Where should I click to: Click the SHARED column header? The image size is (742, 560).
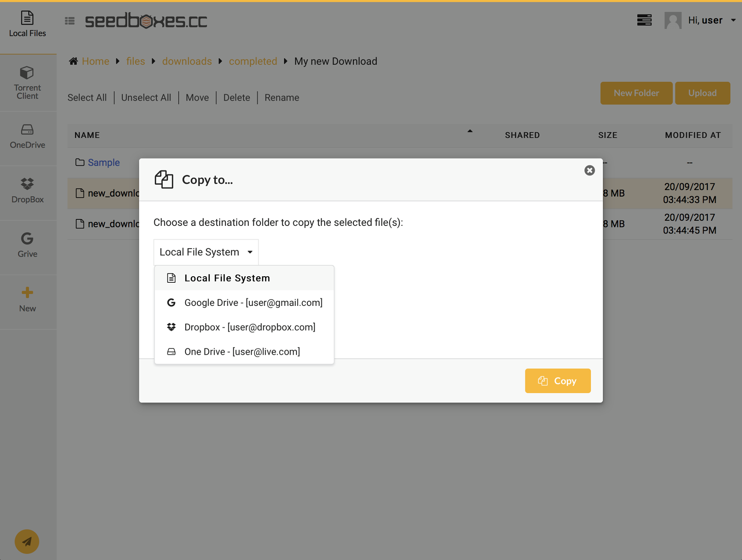pos(522,135)
